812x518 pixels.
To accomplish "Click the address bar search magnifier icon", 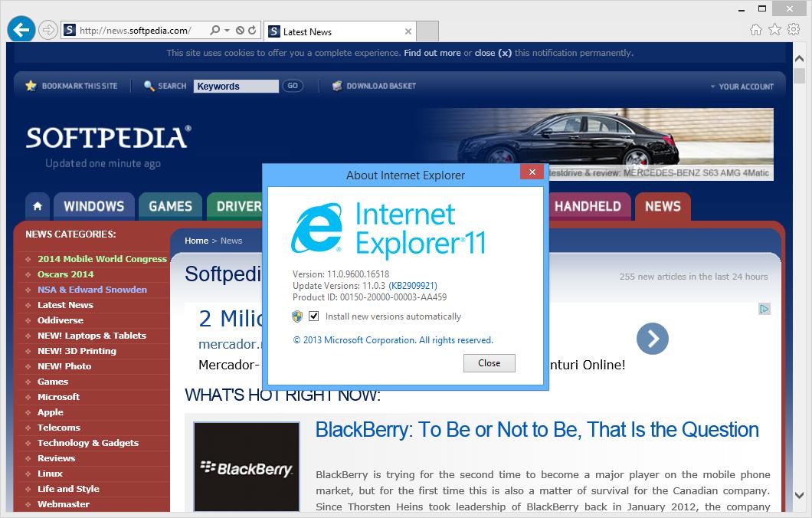I will pyautogui.click(x=215, y=30).
